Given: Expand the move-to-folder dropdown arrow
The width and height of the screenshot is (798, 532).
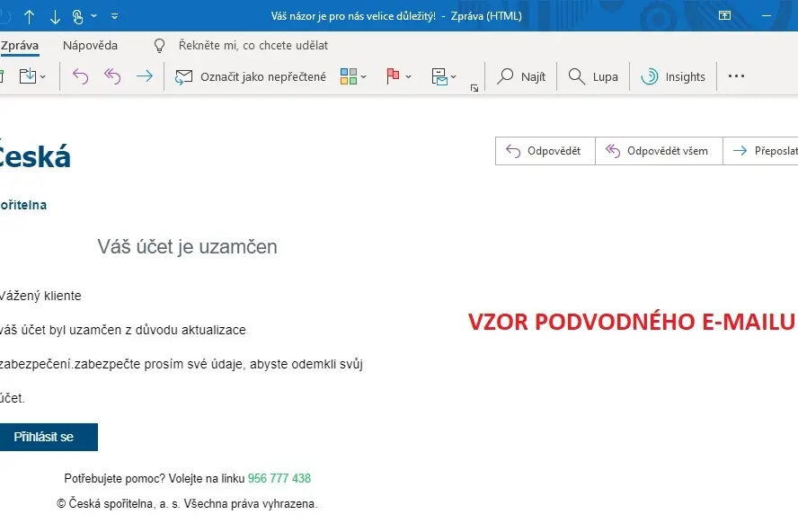Looking at the screenshot, I should tap(43, 77).
